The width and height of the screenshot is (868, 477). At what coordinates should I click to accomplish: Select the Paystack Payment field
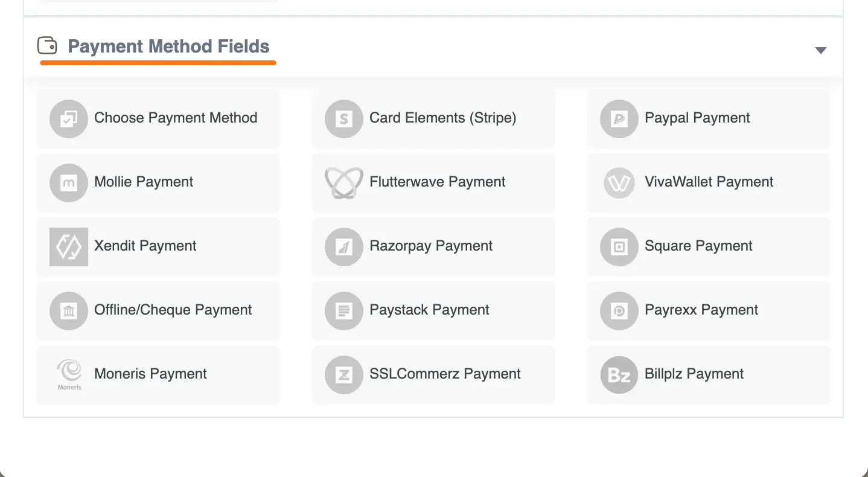(433, 310)
